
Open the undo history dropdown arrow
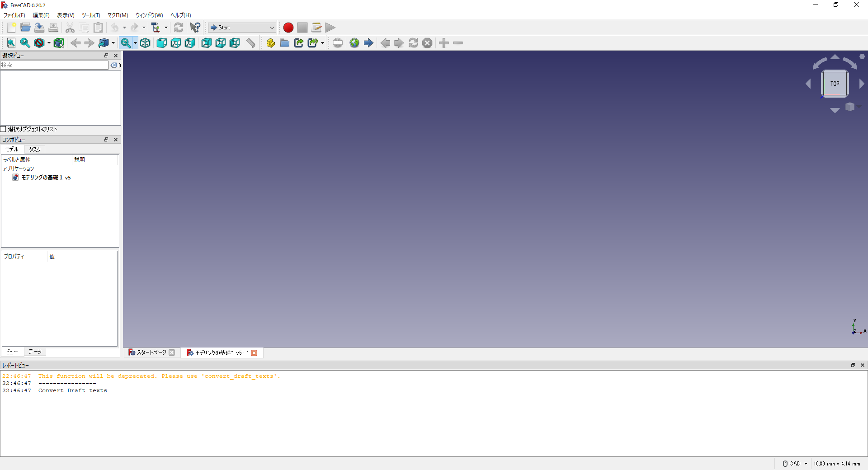click(124, 28)
